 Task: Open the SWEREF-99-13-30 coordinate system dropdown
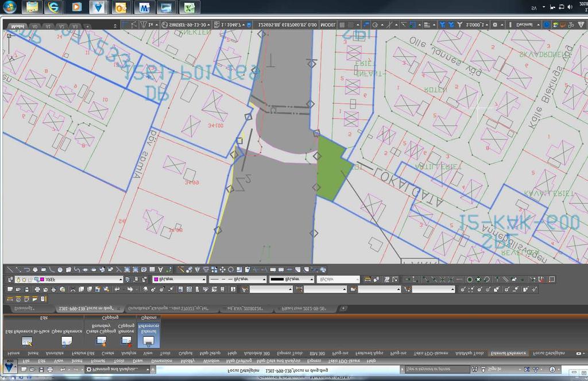click(x=186, y=25)
